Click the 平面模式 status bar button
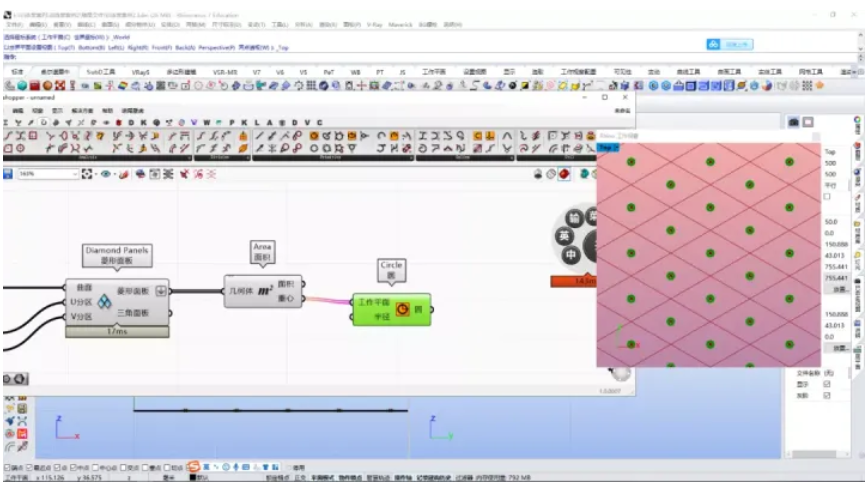Screen dimensions: 866x482 [322, 478]
